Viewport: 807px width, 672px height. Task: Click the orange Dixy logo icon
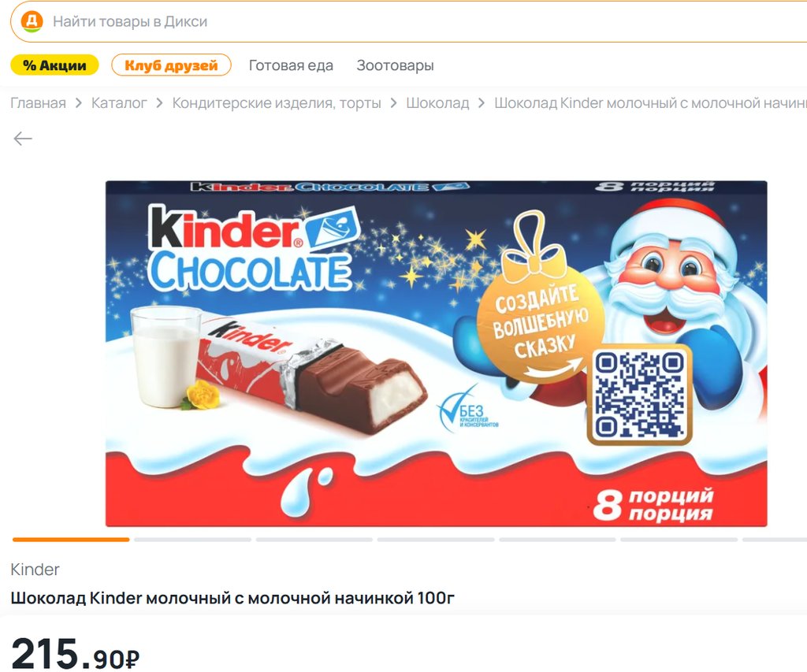pyautogui.click(x=32, y=21)
